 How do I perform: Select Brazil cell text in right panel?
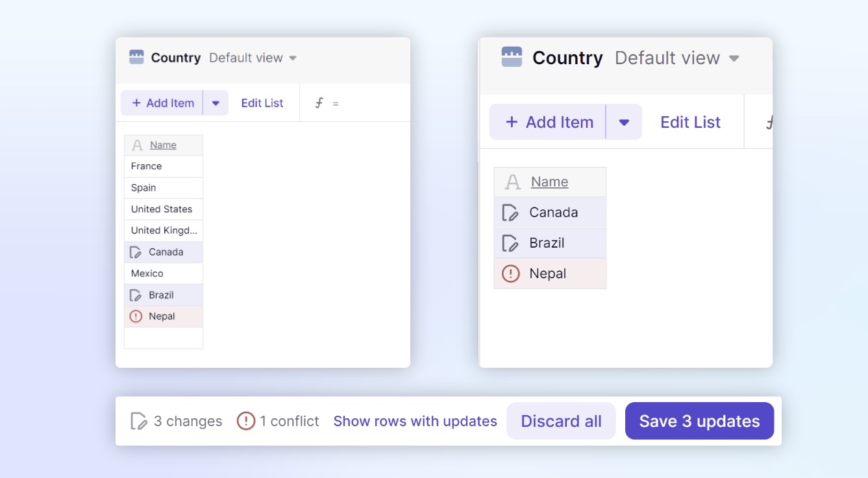point(547,243)
